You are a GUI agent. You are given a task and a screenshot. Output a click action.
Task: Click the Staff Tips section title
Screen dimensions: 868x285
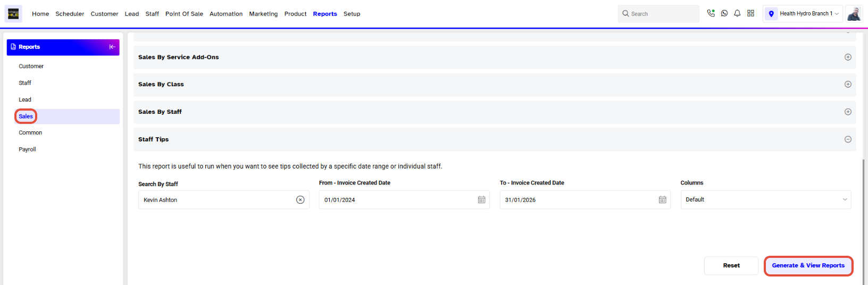coord(154,139)
